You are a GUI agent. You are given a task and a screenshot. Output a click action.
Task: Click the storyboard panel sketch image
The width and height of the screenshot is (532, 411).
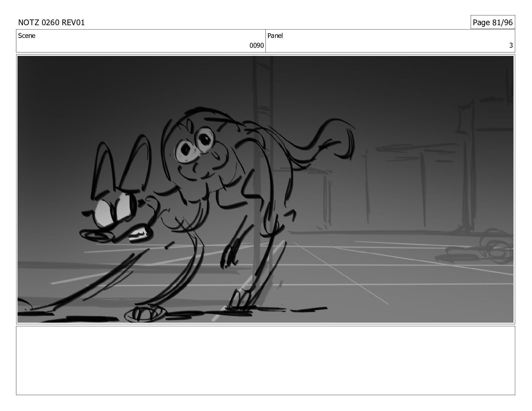click(x=265, y=189)
